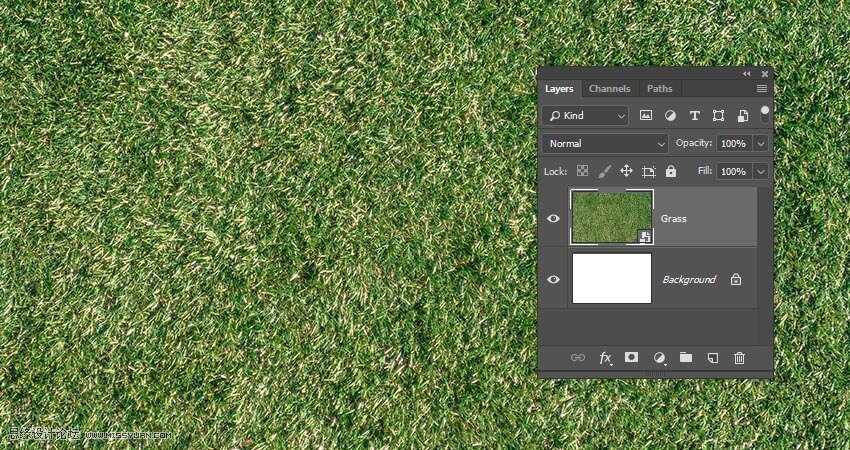Switch to the Paths tab
This screenshot has width=850, height=450.
[x=659, y=89]
